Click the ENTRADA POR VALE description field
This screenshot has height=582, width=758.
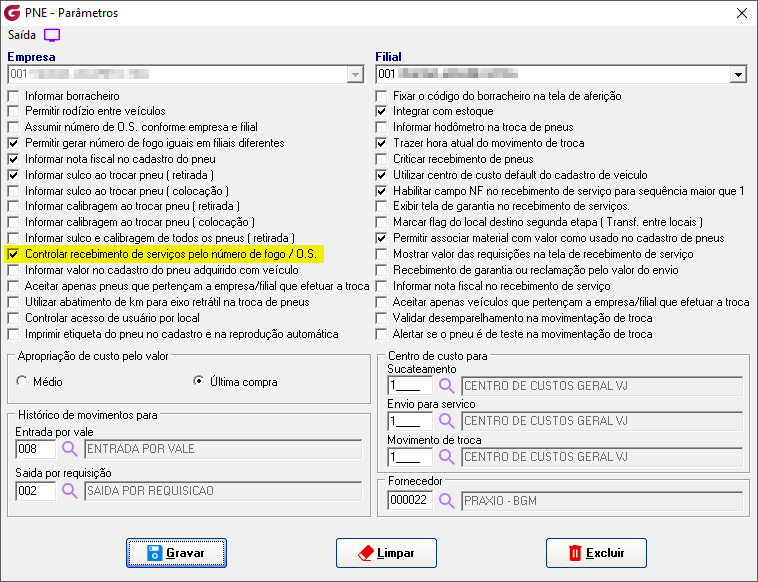click(x=223, y=449)
